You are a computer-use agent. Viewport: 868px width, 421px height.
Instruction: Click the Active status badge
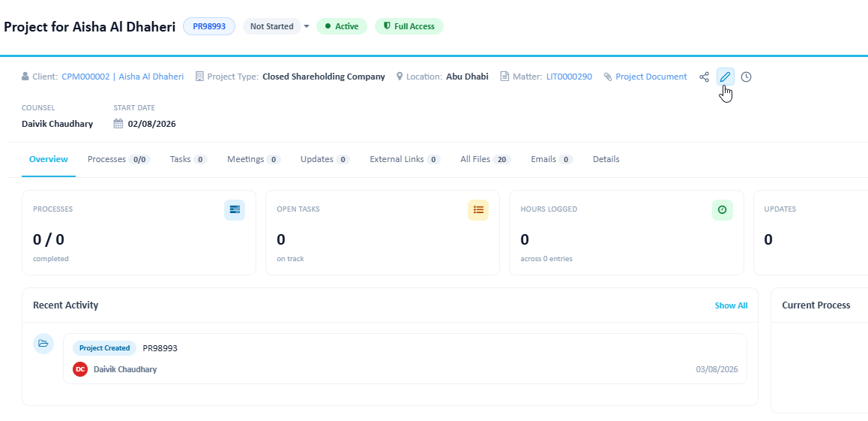click(342, 26)
